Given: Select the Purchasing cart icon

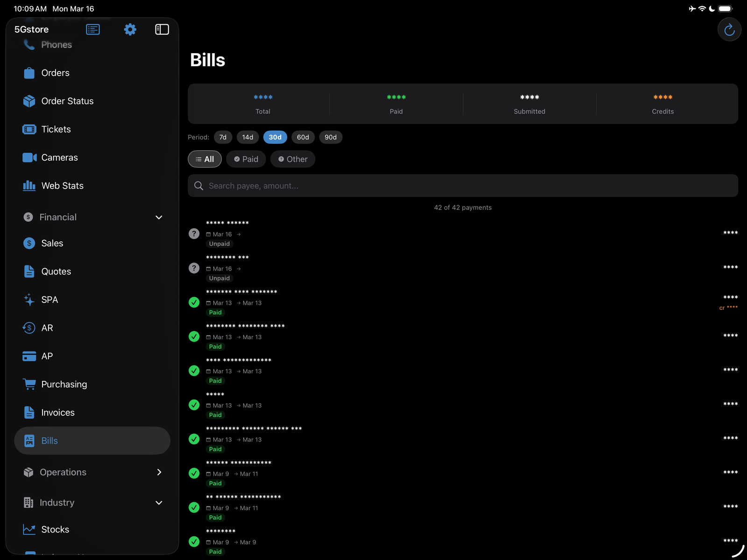Looking at the screenshot, I should coord(28,384).
